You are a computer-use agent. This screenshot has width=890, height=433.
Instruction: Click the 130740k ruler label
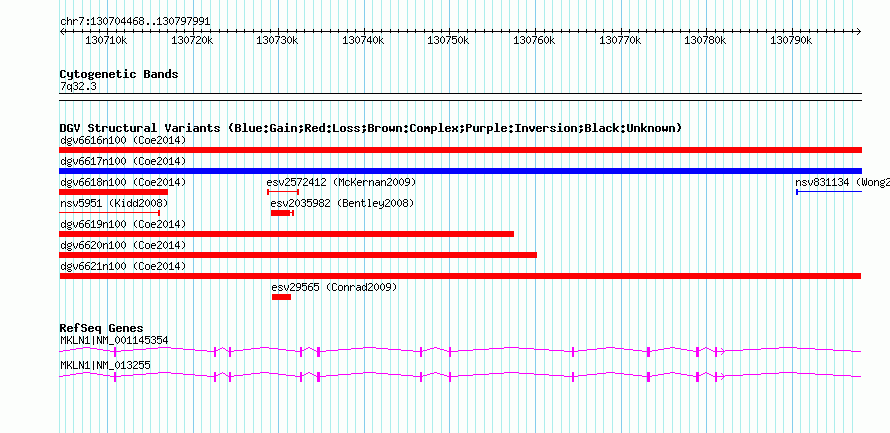(x=363, y=41)
